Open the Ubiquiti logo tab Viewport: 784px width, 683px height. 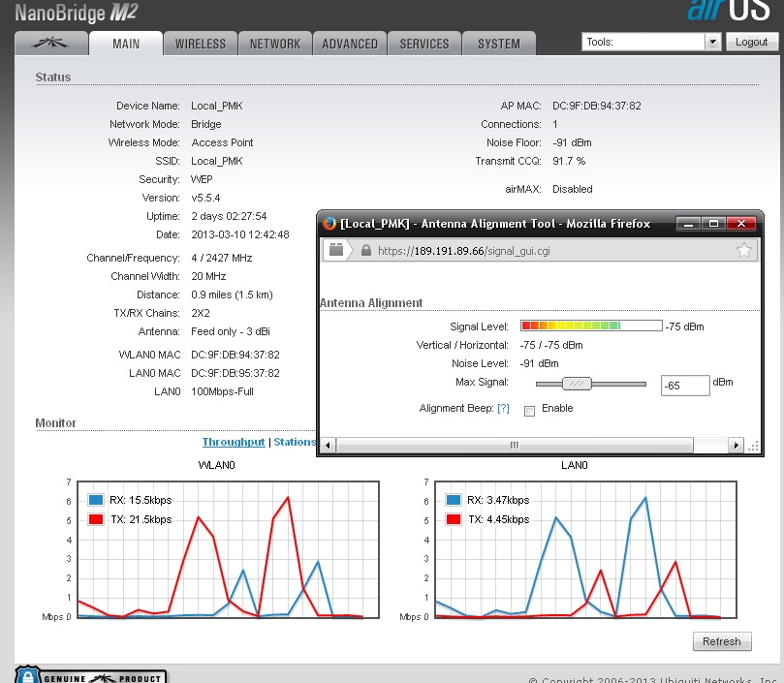49,44
